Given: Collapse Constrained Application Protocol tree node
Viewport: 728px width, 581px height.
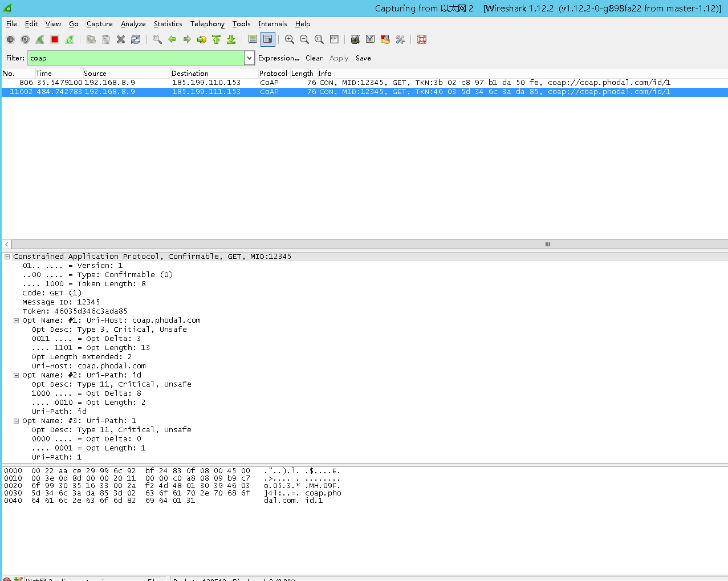Looking at the screenshot, I should tap(7, 257).
